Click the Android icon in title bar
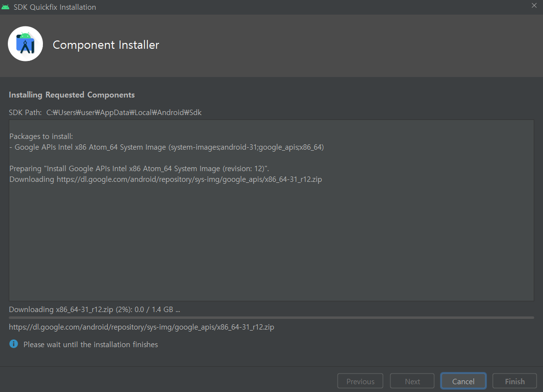The height and width of the screenshot is (392, 543). [x=5, y=7]
